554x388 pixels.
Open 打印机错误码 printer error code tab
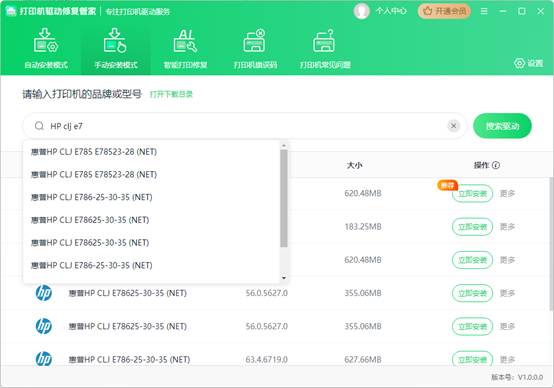(255, 48)
